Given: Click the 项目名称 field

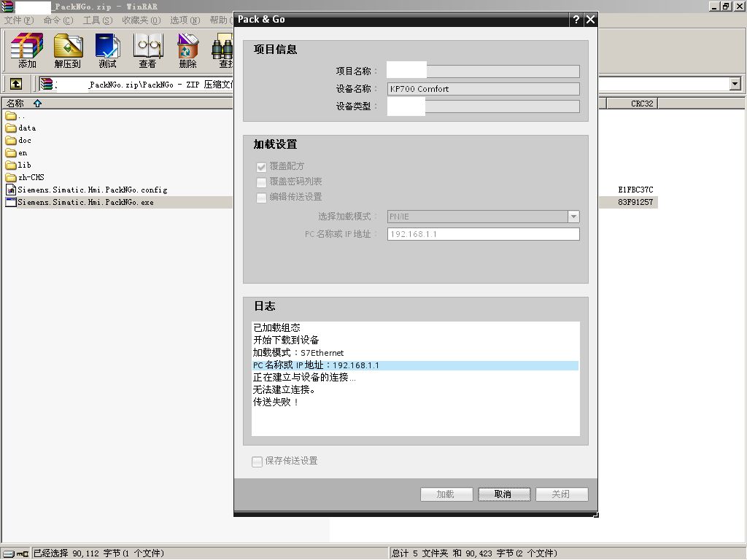Looking at the screenshot, I should (484, 71).
